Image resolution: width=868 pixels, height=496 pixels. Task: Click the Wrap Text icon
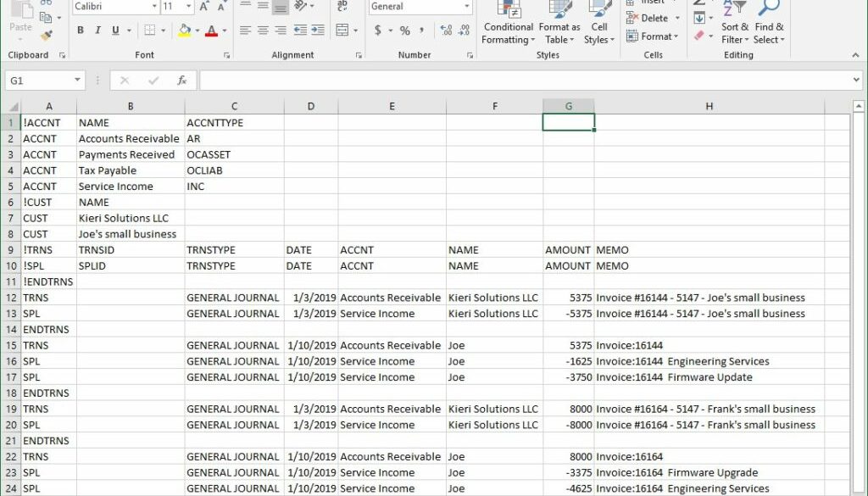tap(342, 6)
